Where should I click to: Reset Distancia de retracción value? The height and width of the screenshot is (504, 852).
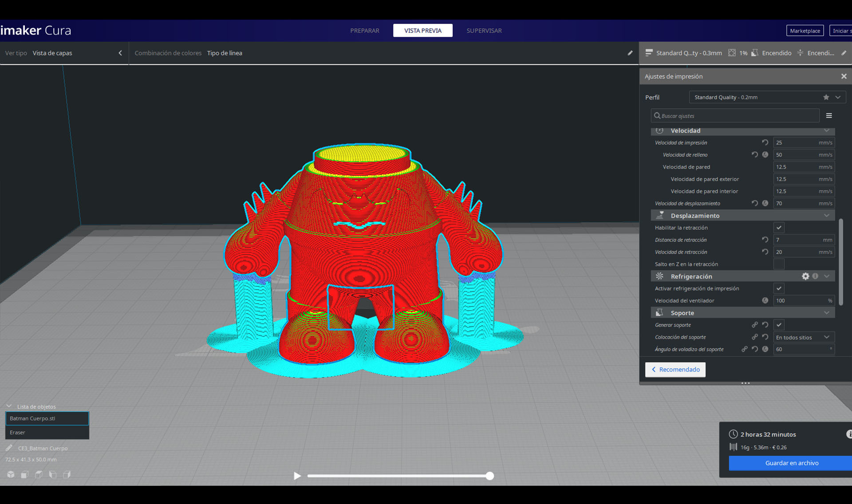coord(765,240)
